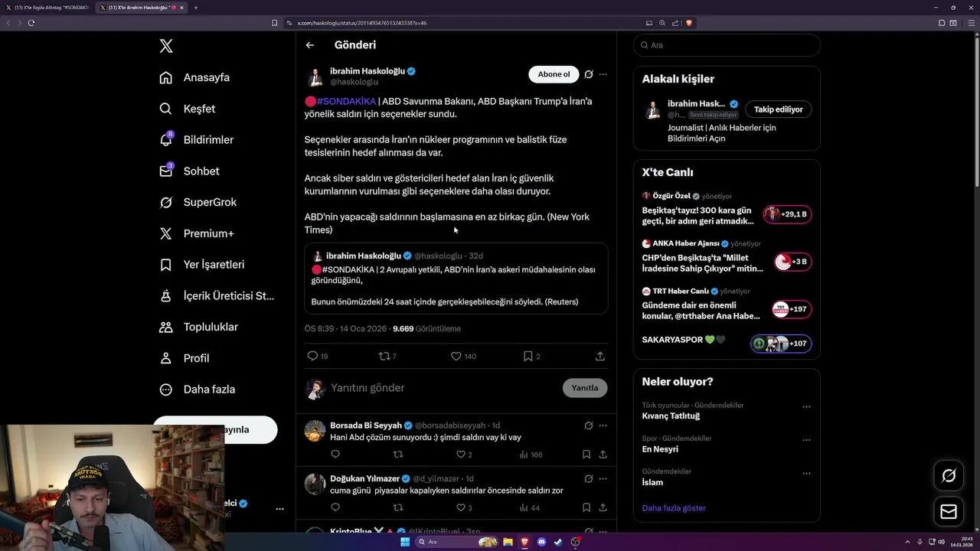Open Doğukan Yılmazer profile name
Image resolution: width=980 pixels, height=551 pixels.
365,478
